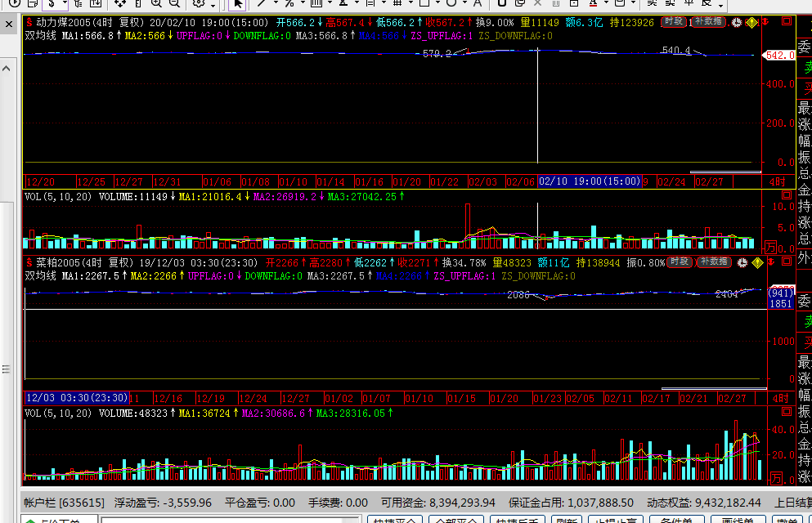
Task: Click the zoom-out magnifier icon
Action: [x=174, y=3]
